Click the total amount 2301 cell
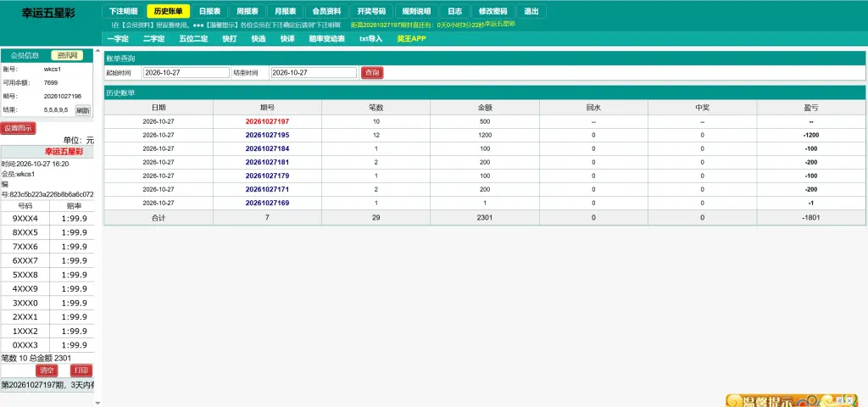Screen dimensions: 868x407 tap(485, 218)
